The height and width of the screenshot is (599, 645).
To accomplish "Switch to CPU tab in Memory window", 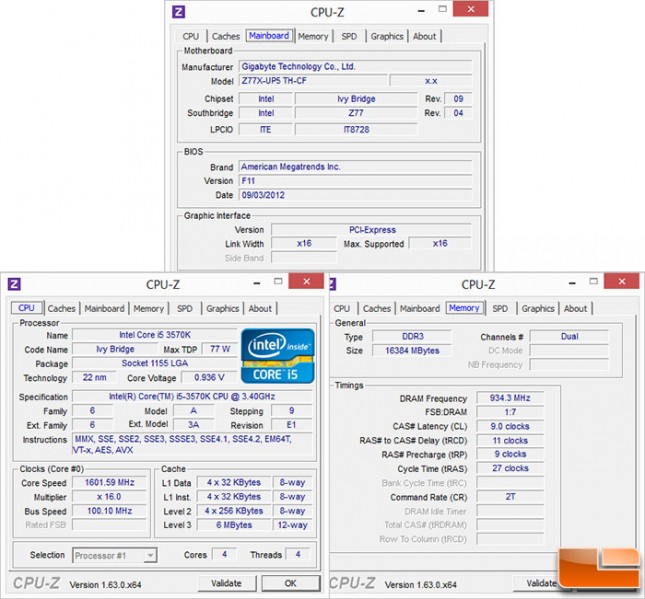I will (341, 309).
